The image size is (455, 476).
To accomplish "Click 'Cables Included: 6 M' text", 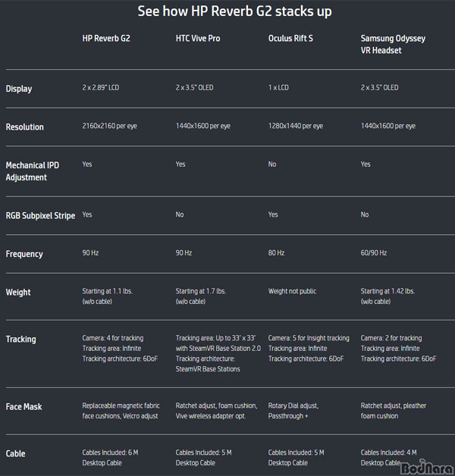I will [x=110, y=453].
